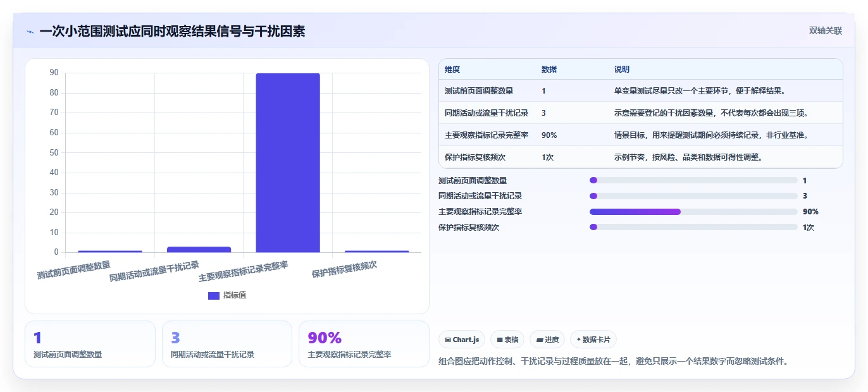This screenshot has height=392, width=868.
Task: Click the 数据 table column header
Action: [549, 70]
